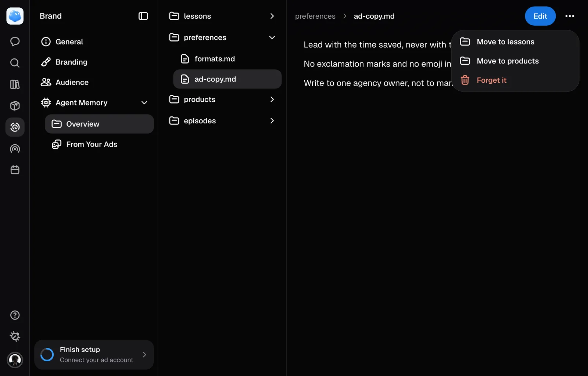Expand the episodes folder chevron
The width and height of the screenshot is (588, 376).
272,121
